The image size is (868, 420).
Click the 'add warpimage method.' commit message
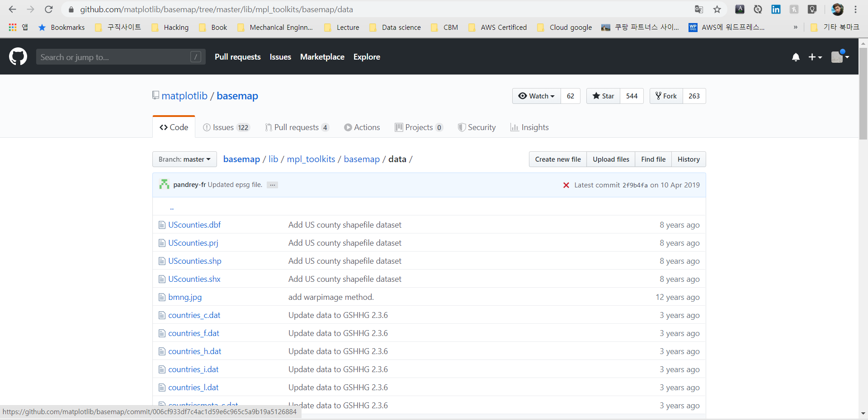331,297
